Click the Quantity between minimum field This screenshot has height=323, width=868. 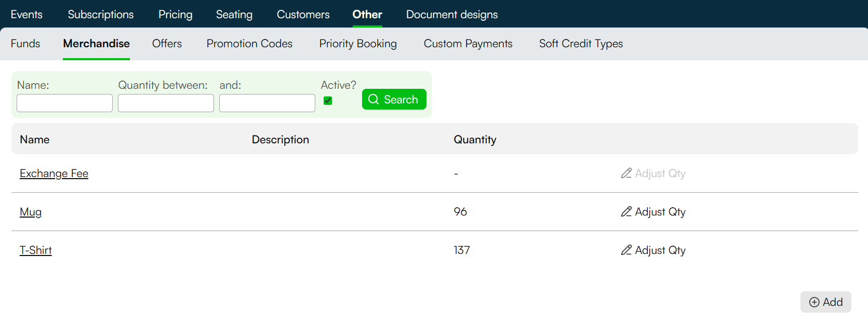(x=166, y=103)
